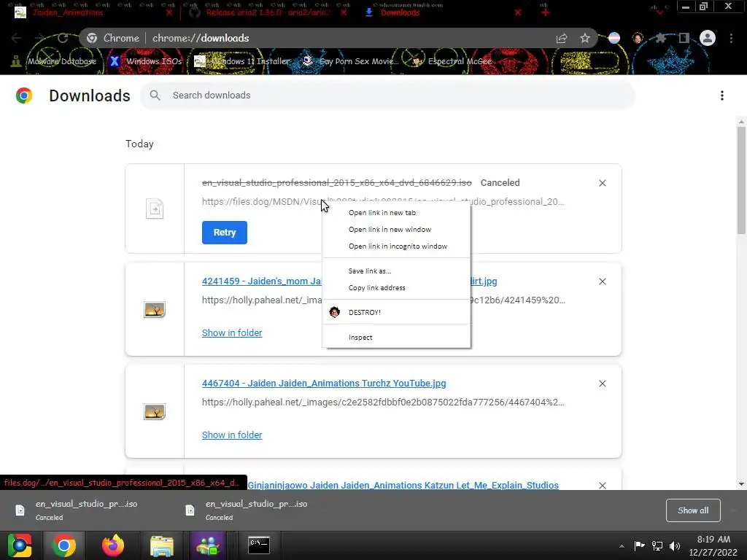This screenshot has width=747, height=560.
Task: Click the Action Center flag tray icon
Action: [x=639, y=545]
